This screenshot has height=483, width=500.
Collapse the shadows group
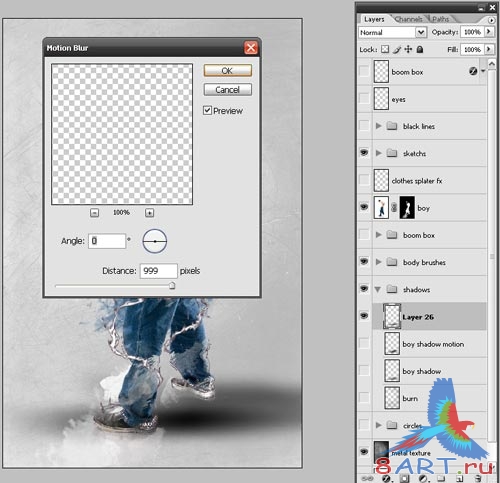tap(378, 289)
